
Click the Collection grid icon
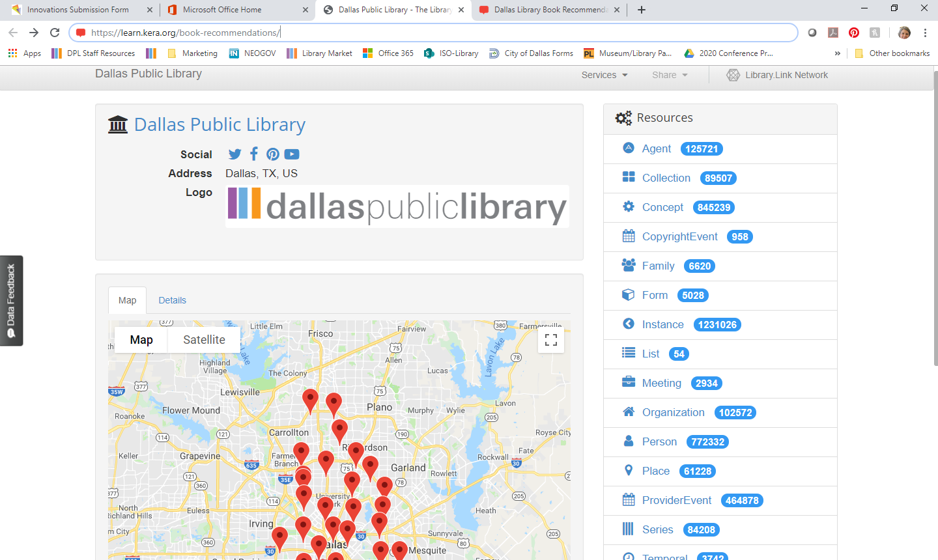(629, 177)
